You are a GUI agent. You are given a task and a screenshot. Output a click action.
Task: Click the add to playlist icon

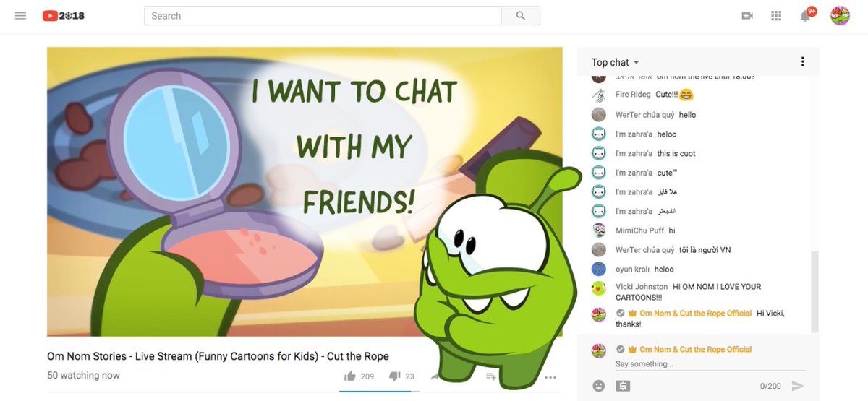coord(490,376)
